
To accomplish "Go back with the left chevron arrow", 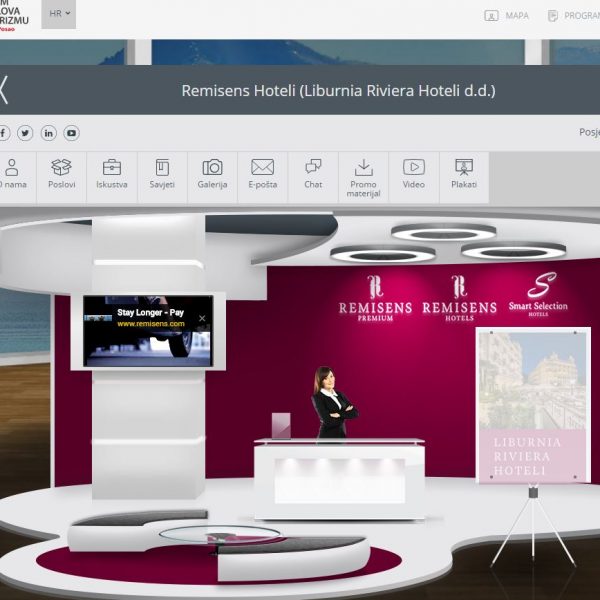I will [3, 90].
